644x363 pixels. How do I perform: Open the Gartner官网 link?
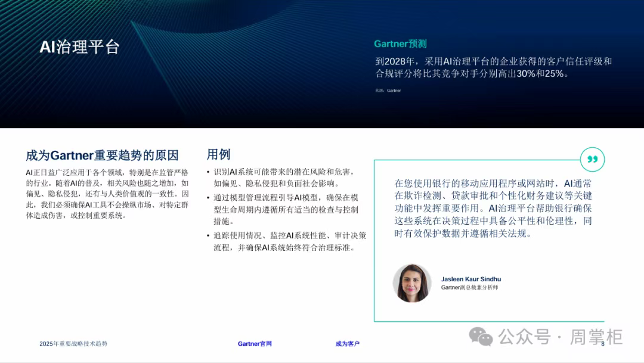click(255, 344)
